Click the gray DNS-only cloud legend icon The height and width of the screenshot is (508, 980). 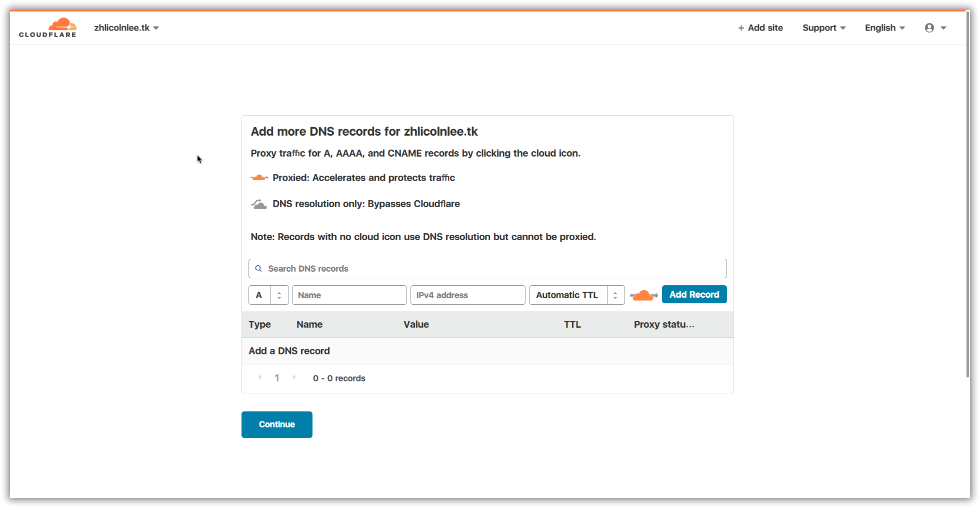pos(258,204)
